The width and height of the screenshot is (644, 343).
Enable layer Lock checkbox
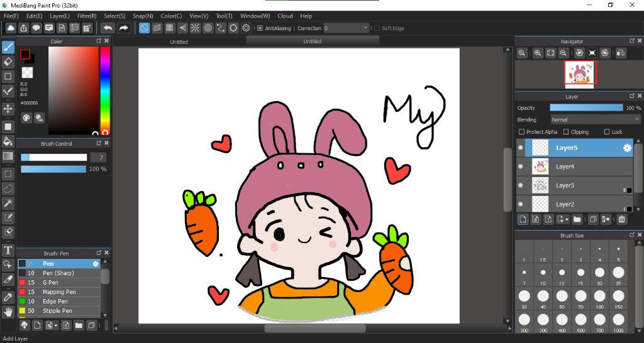pyautogui.click(x=607, y=132)
